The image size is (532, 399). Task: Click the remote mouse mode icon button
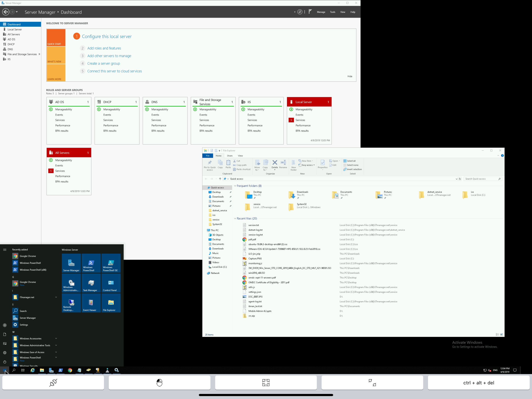click(159, 383)
